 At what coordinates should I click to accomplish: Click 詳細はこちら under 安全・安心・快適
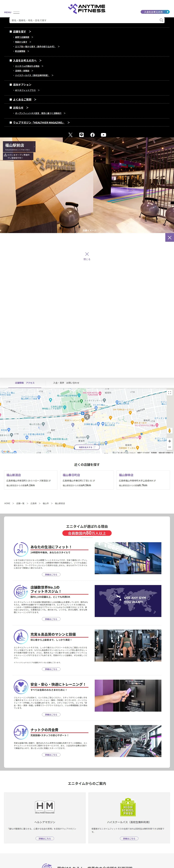(51, 715)
